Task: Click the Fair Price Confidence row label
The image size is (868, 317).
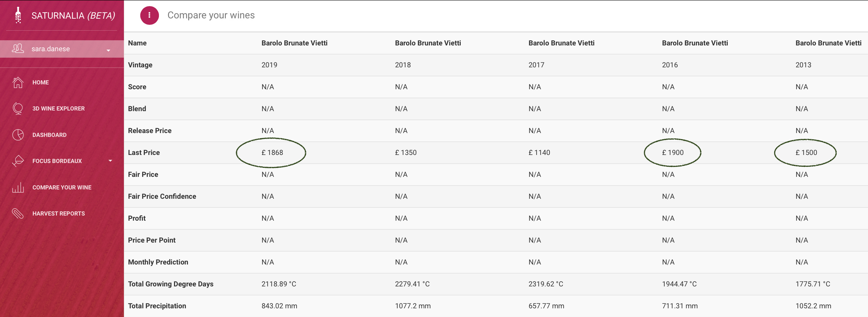Action: pos(162,196)
